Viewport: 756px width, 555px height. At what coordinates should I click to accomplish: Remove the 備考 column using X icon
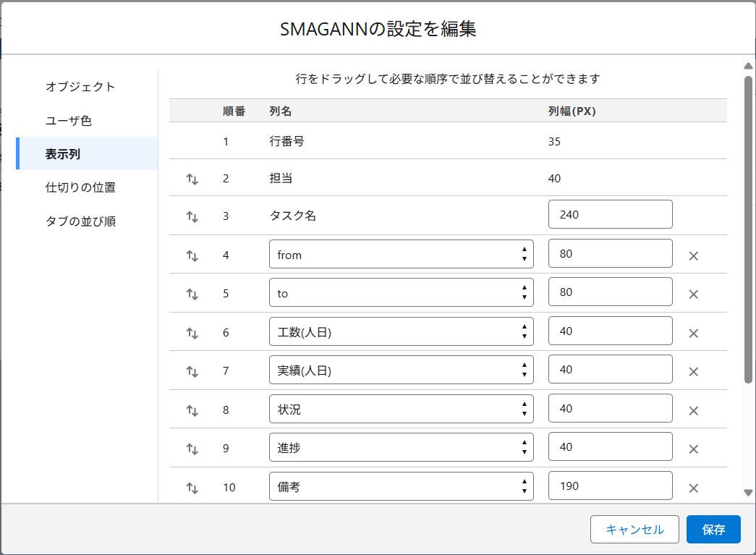click(x=693, y=488)
